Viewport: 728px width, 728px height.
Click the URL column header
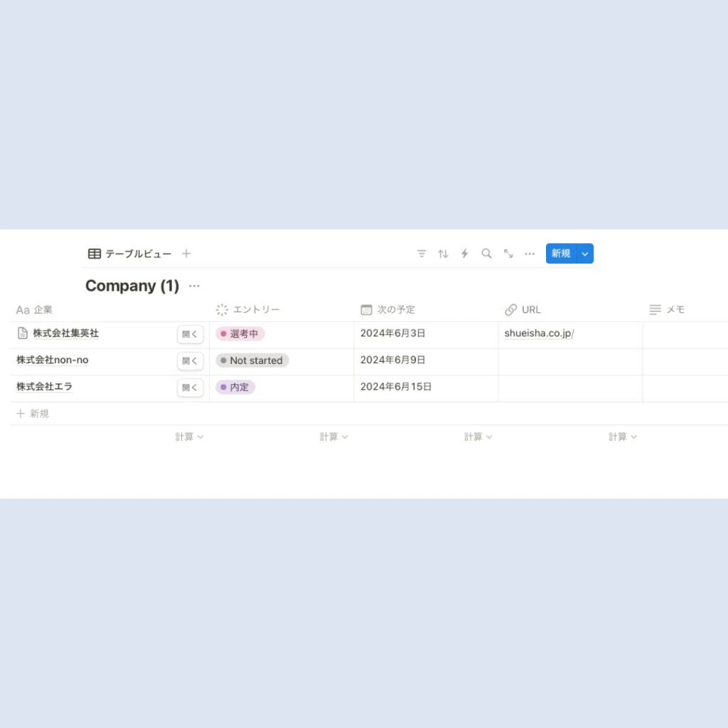tap(571, 310)
